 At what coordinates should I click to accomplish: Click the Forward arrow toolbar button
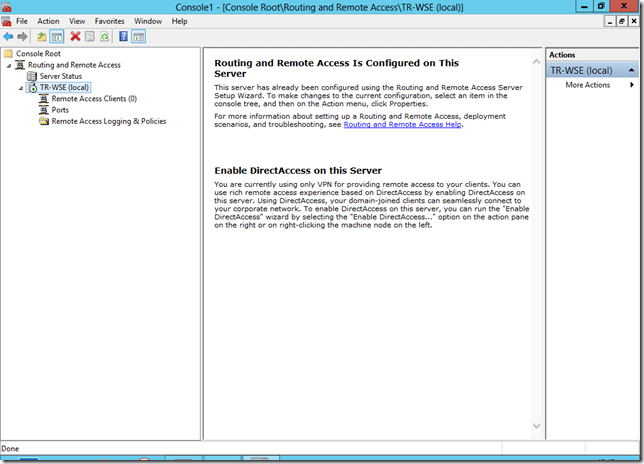point(23,36)
